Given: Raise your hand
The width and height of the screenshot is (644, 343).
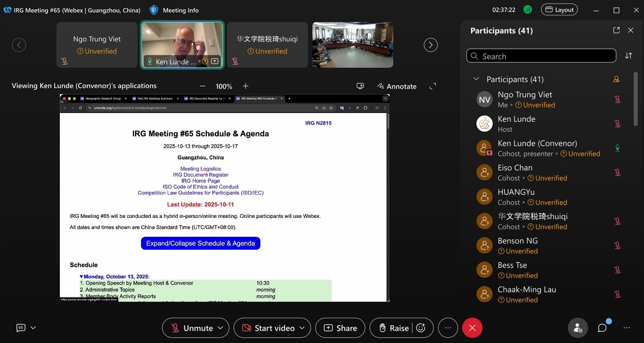Looking at the screenshot, I should click(x=393, y=328).
